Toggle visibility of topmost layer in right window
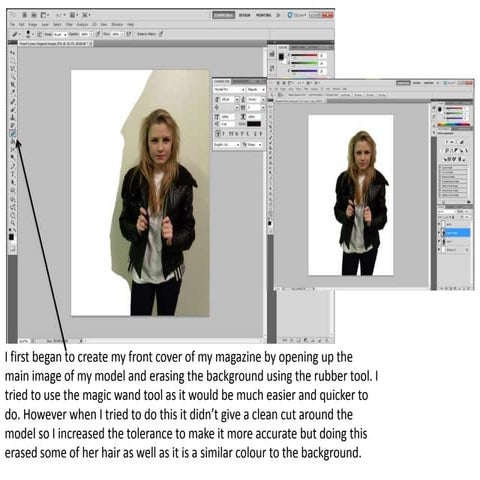Screen dimensions: 480x480 tap(440, 224)
